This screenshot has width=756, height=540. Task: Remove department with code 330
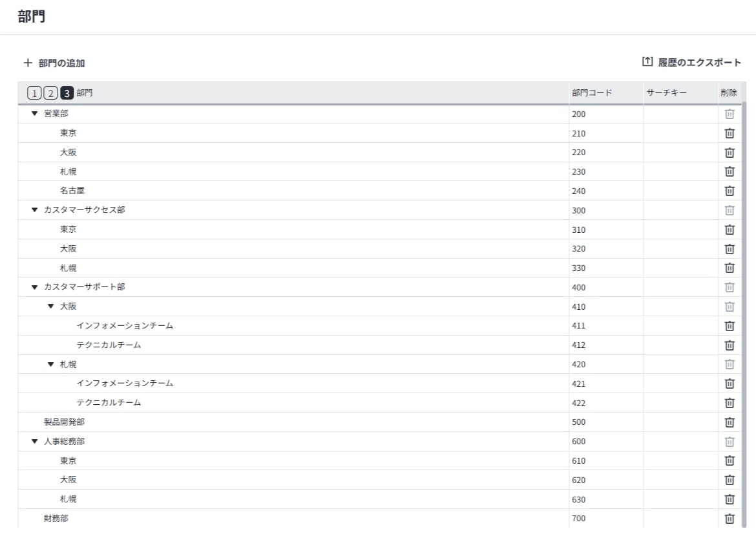(x=730, y=268)
